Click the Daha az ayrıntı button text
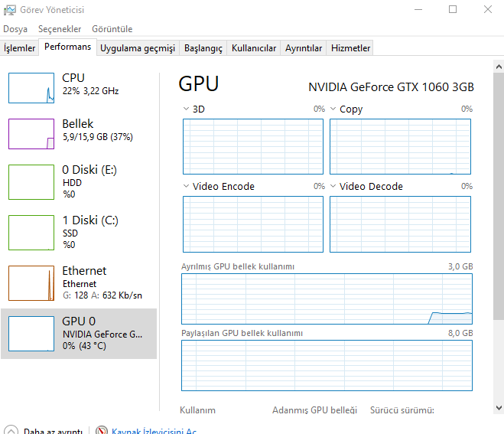 [53, 431]
